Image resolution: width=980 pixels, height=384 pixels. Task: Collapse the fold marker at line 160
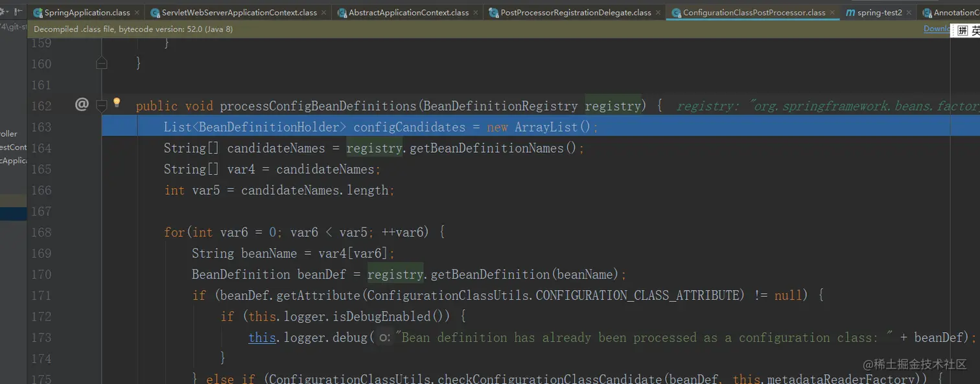tap(101, 63)
